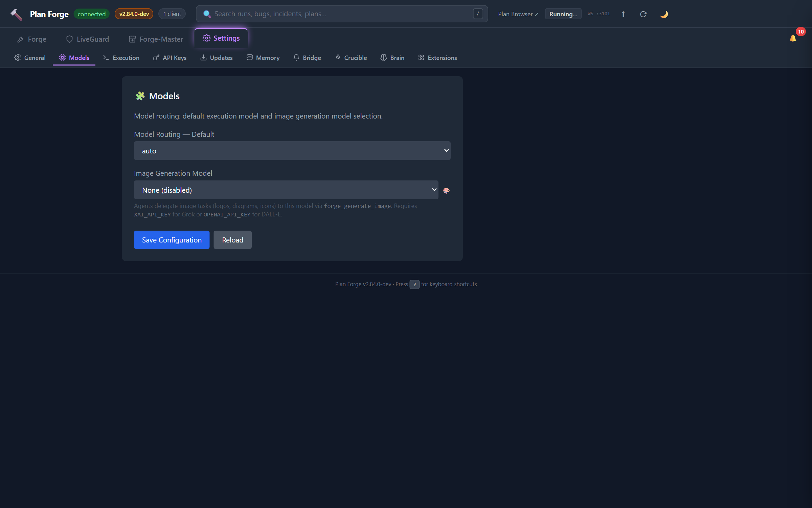812x508 pixels.
Task: Open the Extensions subtab
Action: pyautogui.click(x=438, y=58)
